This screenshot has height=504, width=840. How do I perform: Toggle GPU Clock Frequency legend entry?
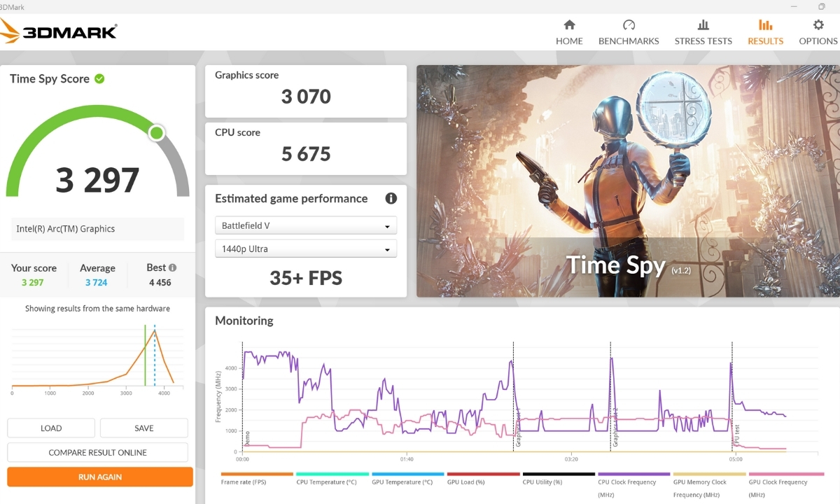(785, 484)
